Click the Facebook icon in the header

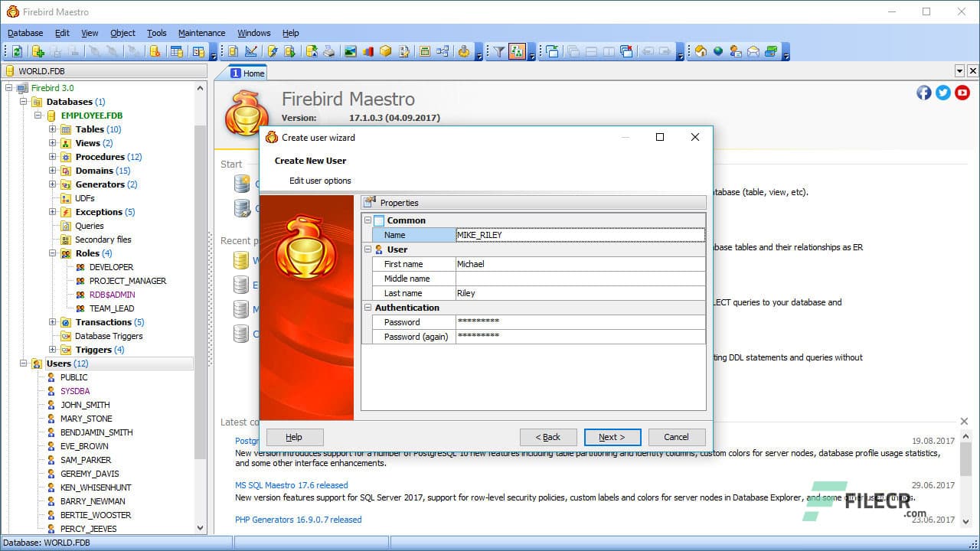pos(924,92)
